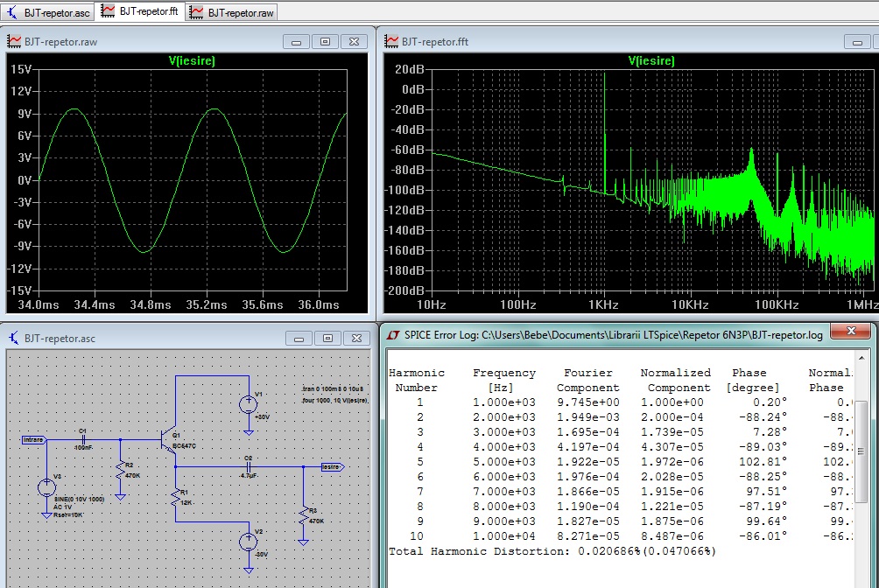Screen dimensions: 879x588
Task: Close the SPICE Error Log window
Action: point(851,332)
